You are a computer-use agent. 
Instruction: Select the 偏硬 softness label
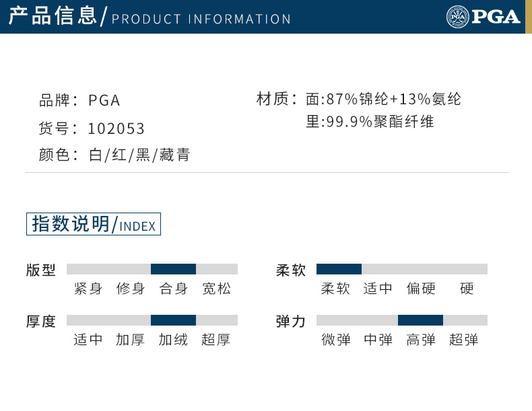click(421, 289)
